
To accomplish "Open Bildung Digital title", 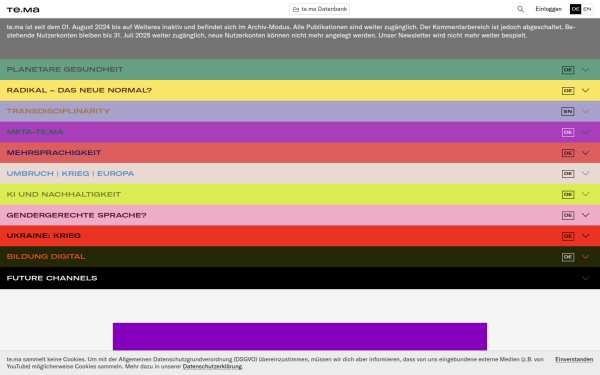I will (x=46, y=256).
